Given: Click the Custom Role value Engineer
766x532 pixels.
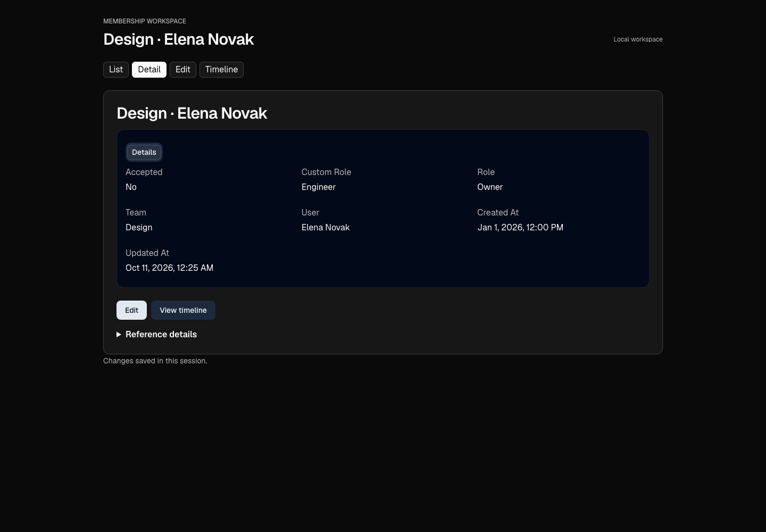Looking at the screenshot, I should click(x=319, y=187).
